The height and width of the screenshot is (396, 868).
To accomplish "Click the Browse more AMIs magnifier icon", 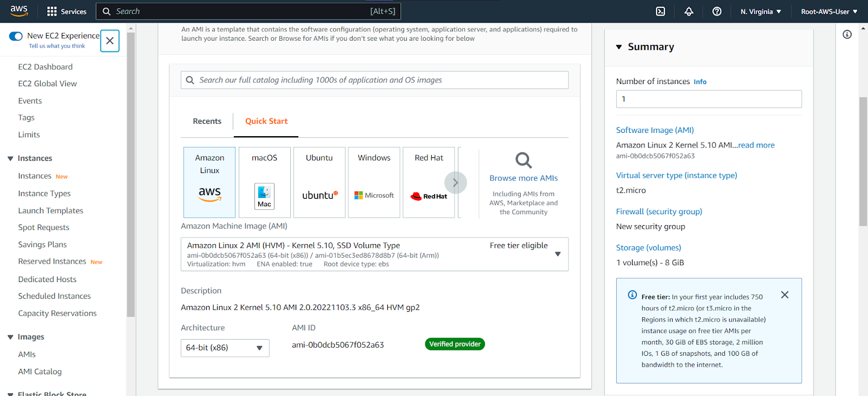I will 524,161.
